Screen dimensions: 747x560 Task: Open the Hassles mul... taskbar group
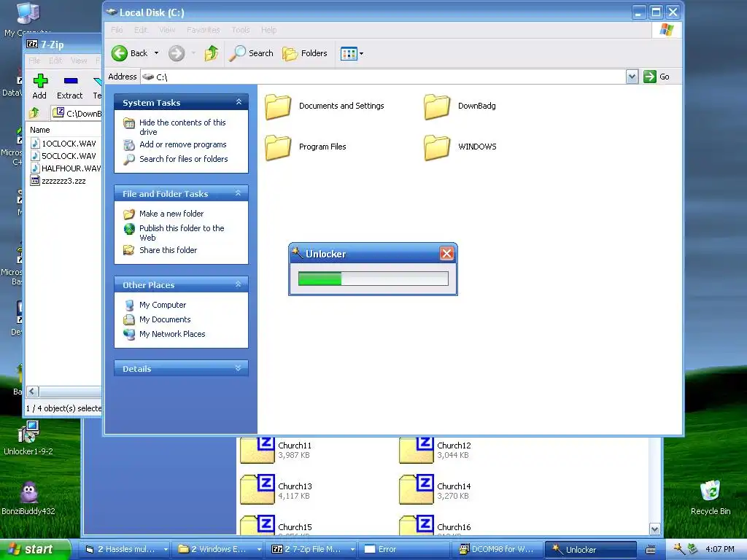(x=126, y=549)
